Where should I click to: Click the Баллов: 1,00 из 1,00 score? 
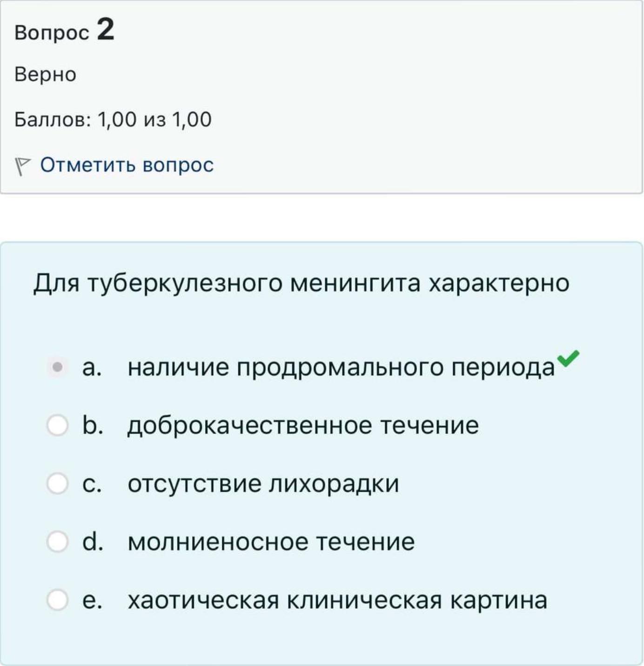113,120
